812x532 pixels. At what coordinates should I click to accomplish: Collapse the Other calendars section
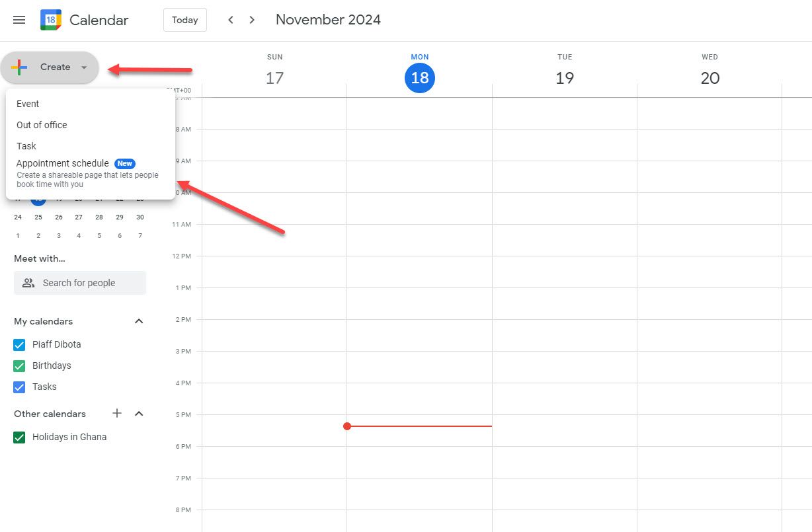tap(139, 413)
